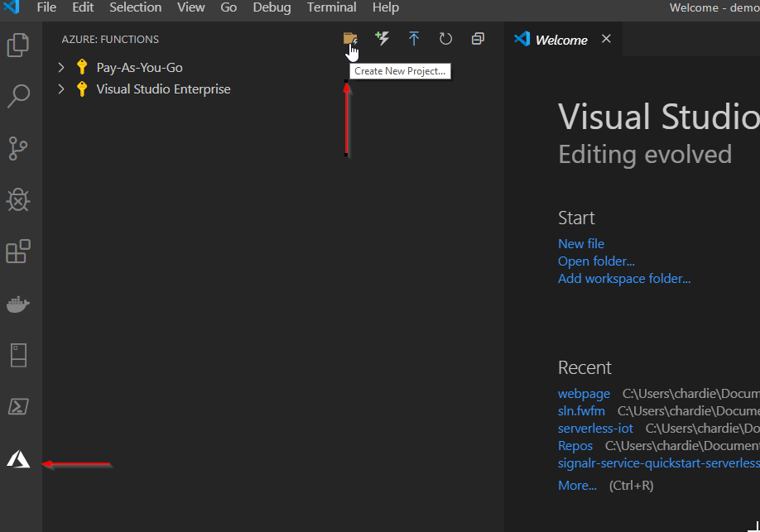Viewport: 760px width, 532px height.
Task: Open the Search view in activity bar
Action: pos(18,96)
